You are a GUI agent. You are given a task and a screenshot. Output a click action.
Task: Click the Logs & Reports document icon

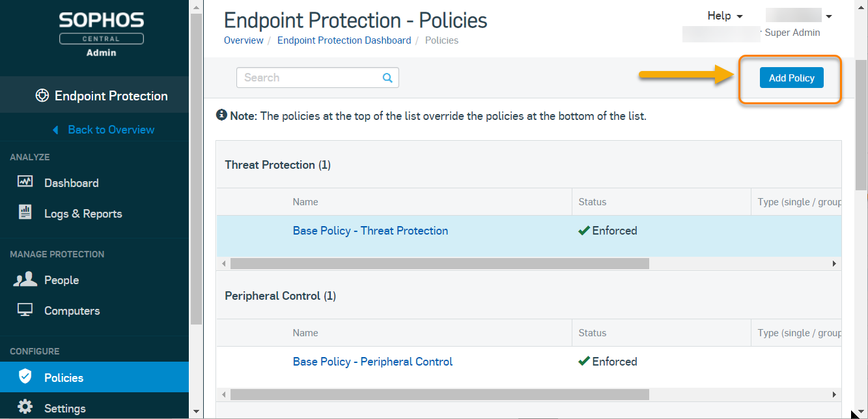click(25, 212)
